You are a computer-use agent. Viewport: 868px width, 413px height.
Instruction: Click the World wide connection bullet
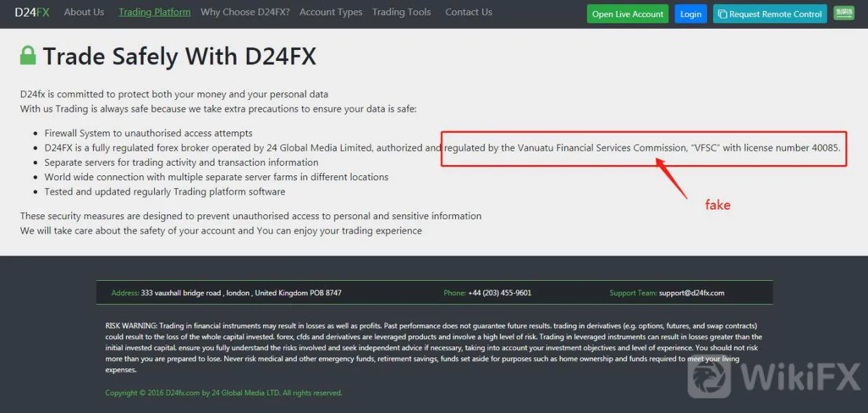[217, 177]
